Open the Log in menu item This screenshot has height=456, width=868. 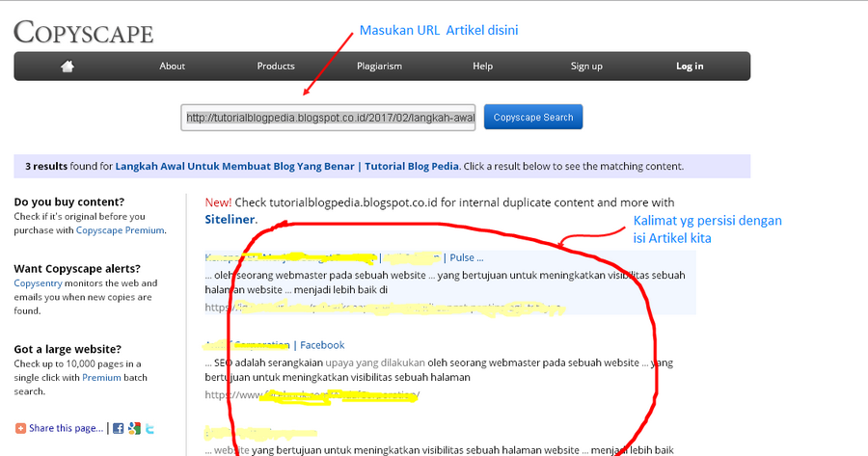tap(690, 66)
